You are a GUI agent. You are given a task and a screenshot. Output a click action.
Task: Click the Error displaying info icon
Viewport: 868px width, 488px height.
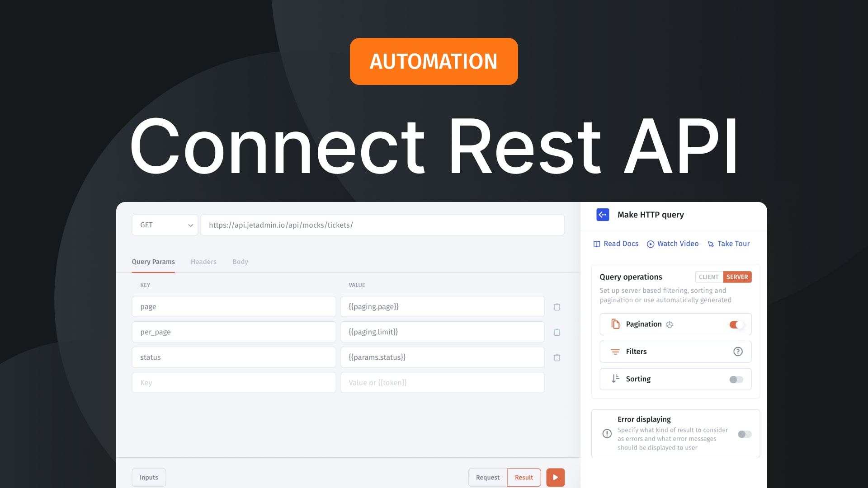point(607,433)
